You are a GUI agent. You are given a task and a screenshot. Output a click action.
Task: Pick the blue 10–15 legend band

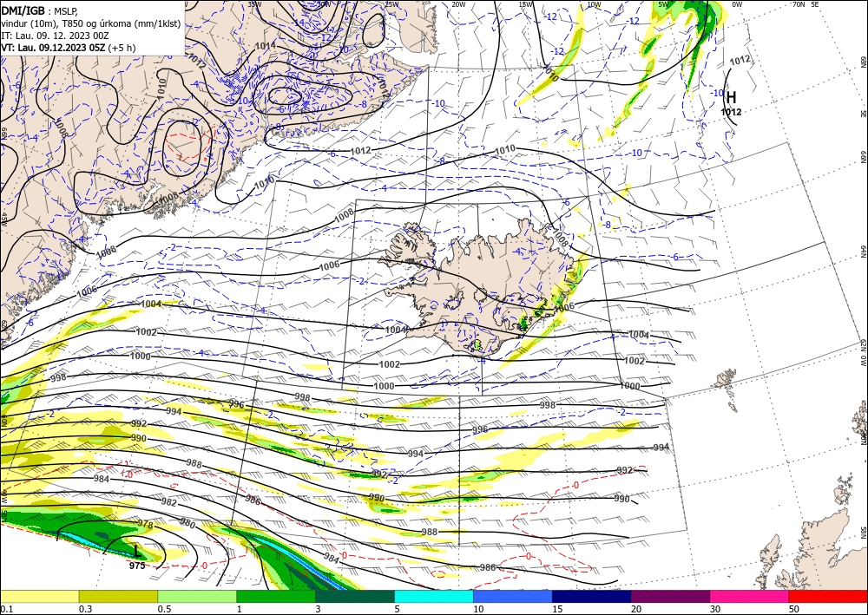point(513,596)
